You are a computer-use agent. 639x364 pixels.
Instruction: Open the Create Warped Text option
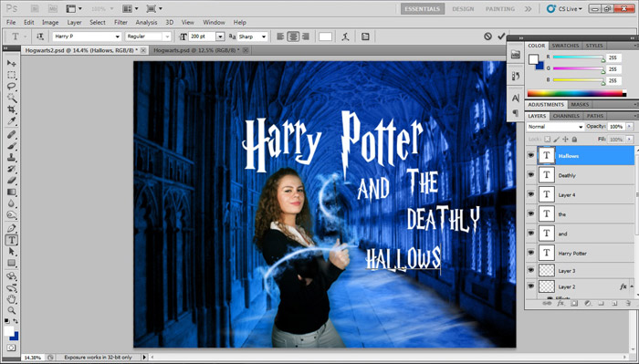tap(345, 36)
